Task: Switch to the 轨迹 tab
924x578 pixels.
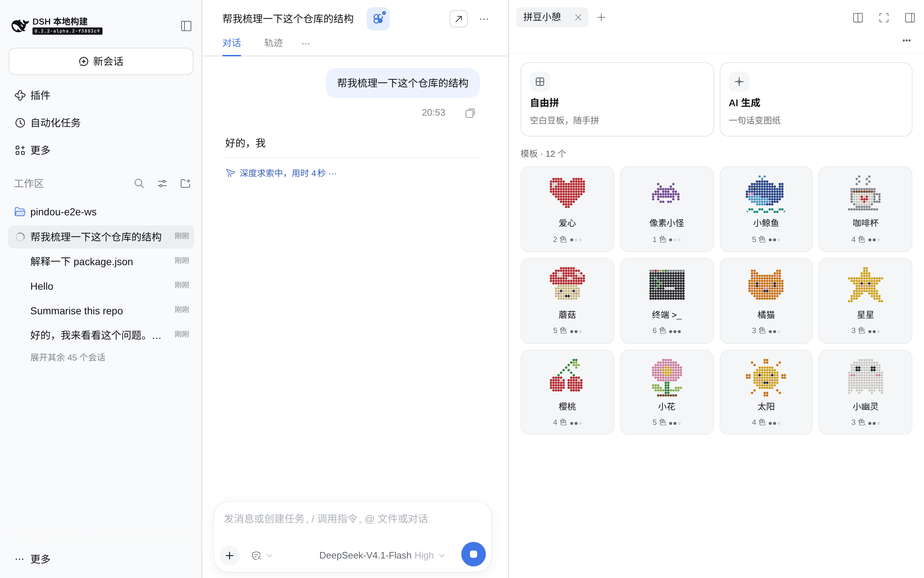Action: pos(273,43)
